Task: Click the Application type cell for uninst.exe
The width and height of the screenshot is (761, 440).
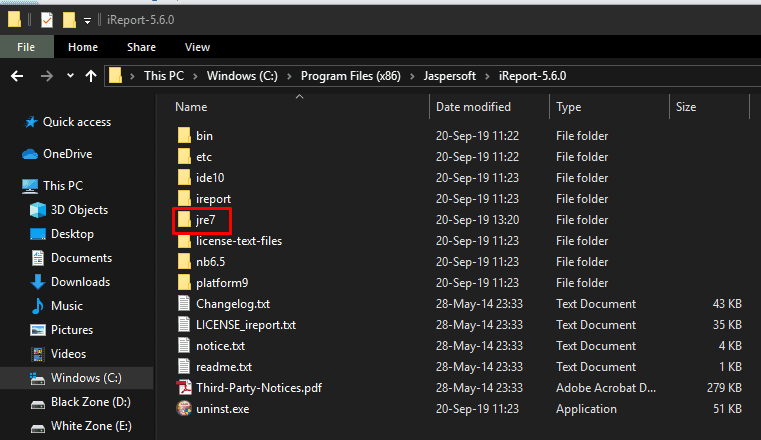Action: point(586,409)
